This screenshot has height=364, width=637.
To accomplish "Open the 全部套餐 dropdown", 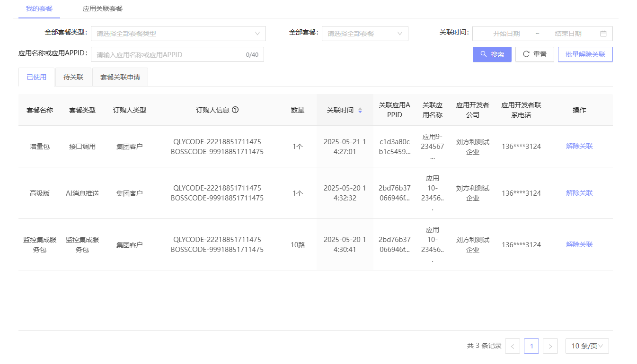I will coord(365,34).
